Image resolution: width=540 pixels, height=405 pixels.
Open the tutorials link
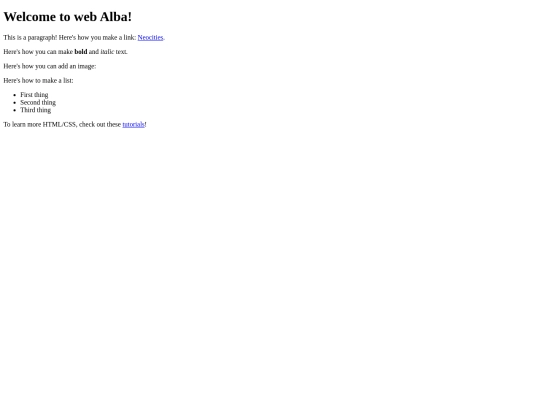(x=133, y=124)
